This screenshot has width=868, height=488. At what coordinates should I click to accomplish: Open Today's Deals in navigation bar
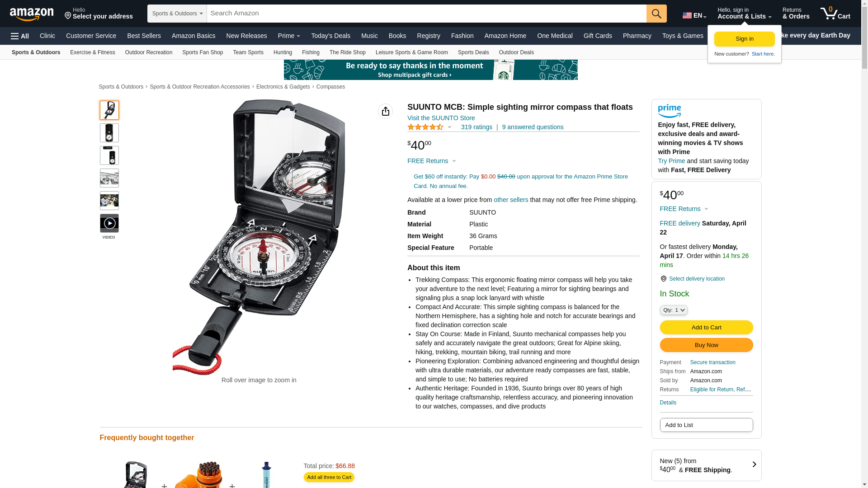(x=330, y=36)
